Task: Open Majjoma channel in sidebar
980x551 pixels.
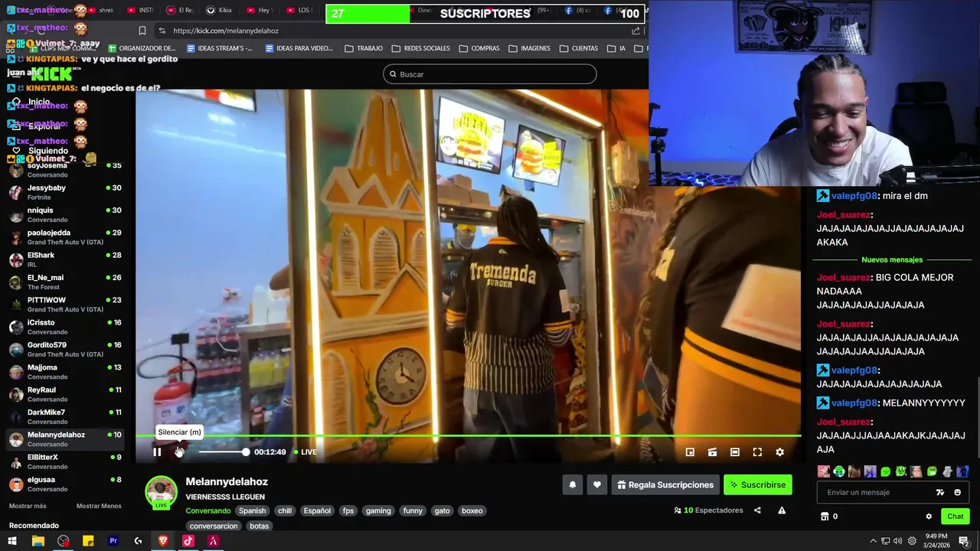Action: (x=65, y=372)
